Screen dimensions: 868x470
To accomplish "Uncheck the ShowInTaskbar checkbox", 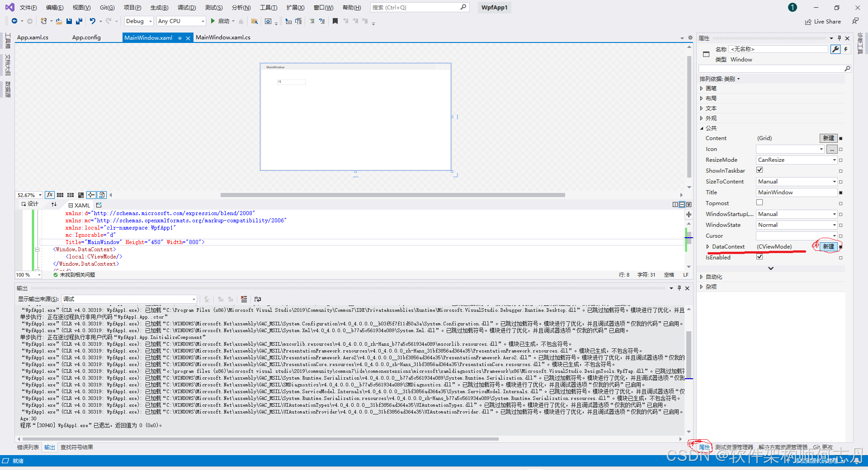I will [x=759, y=170].
